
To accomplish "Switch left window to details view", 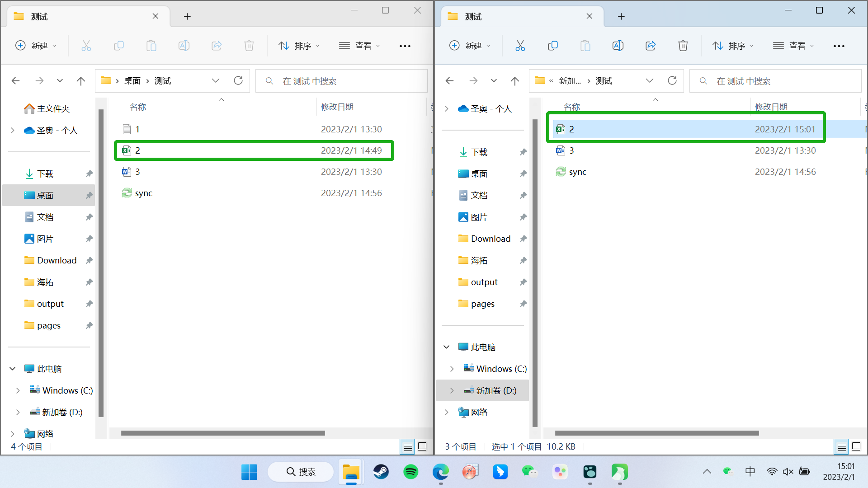I will click(x=407, y=447).
